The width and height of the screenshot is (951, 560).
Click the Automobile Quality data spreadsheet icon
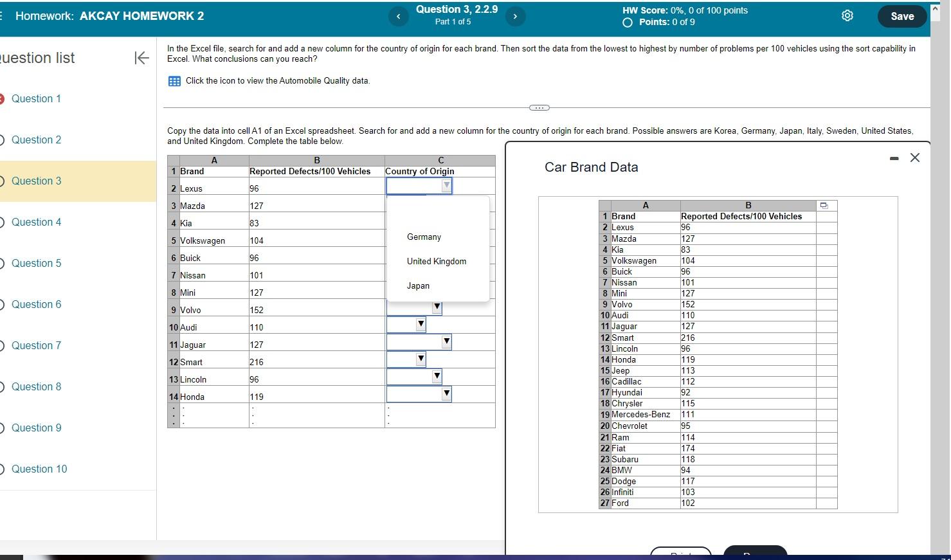[x=174, y=81]
